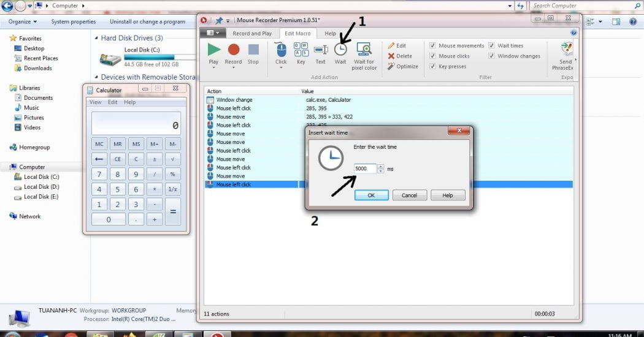Screen dimensions: 644x337
Task: Click Calculator backspace arrow button
Action: (x=99, y=159)
